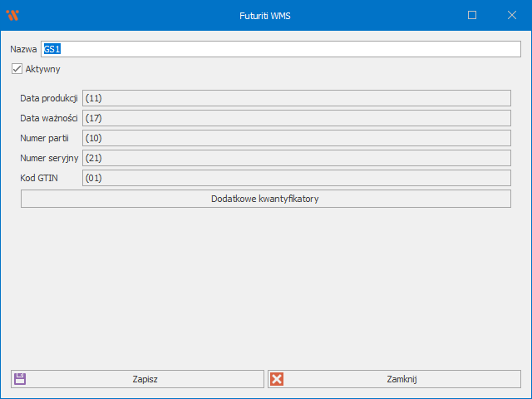Click the red X icon on Zamknij
This screenshot has width=532, height=399.
point(278,379)
